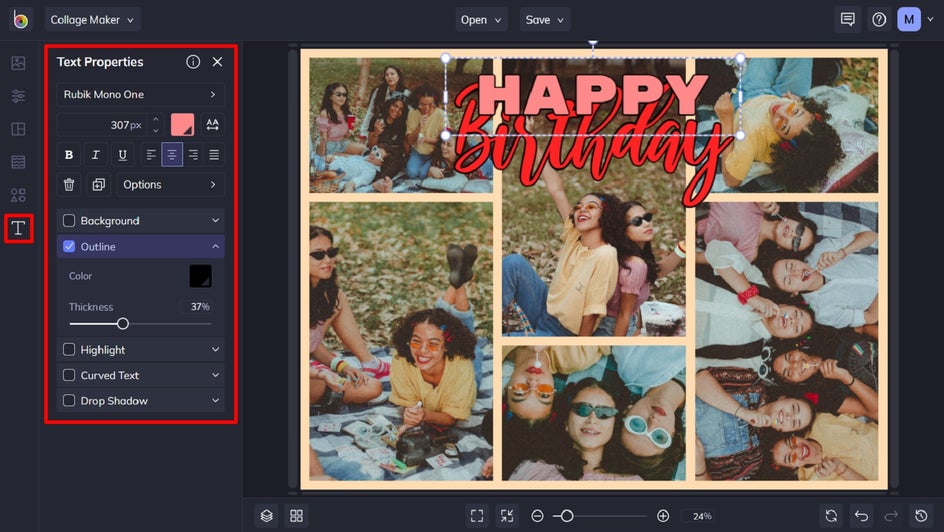Expand the Highlight section chevron
This screenshot has height=532, width=944.
pos(215,349)
